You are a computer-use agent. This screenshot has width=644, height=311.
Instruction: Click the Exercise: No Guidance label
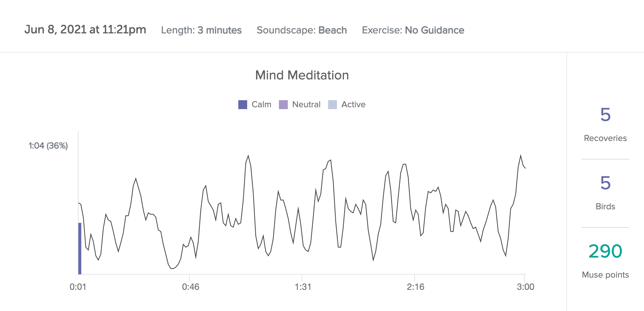[413, 30]
